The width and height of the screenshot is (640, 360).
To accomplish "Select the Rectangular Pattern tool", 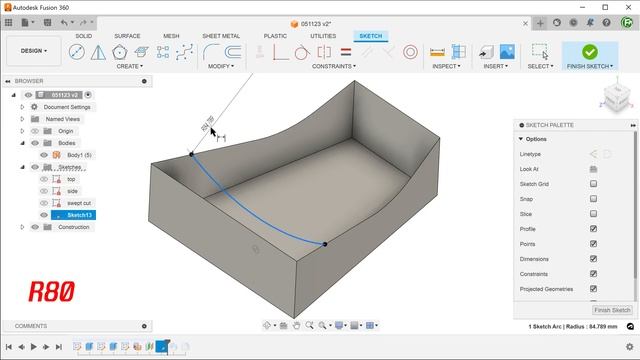I will click(163, 52).
